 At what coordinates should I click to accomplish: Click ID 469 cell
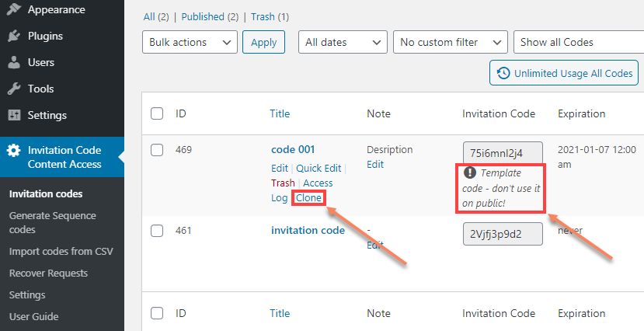pos(183,149)
